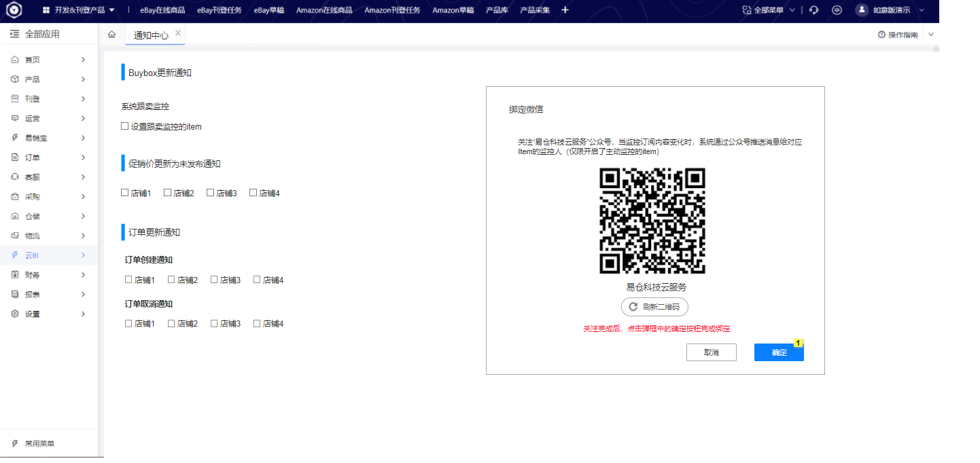Close the 通知中心 tab
Viewport: 980px width, 463px height.
pos(178,33)
